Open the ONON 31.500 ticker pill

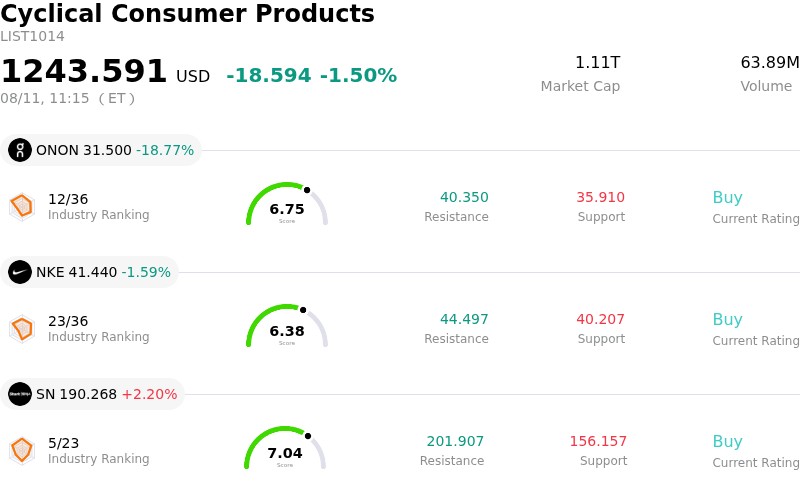coord(101,150)
